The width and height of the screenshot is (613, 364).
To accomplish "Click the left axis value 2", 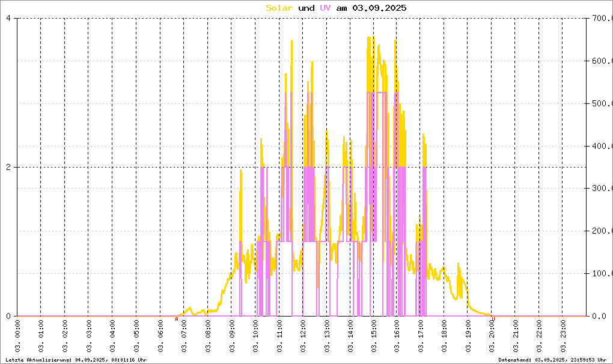I will pos(8,167).
